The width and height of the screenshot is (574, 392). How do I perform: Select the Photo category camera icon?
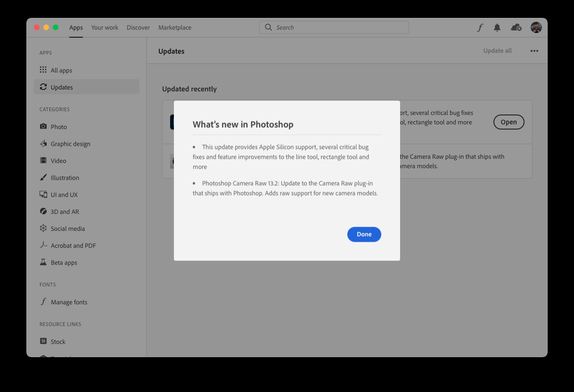click(x=43, y=127)
